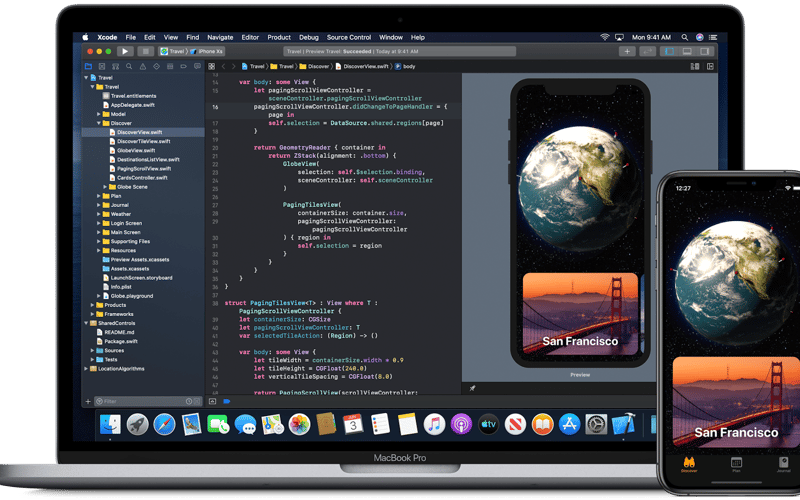The width and height of the screenshot is (800, 500).
Task: Open the related items grid menu
Action: pos(212,66)
